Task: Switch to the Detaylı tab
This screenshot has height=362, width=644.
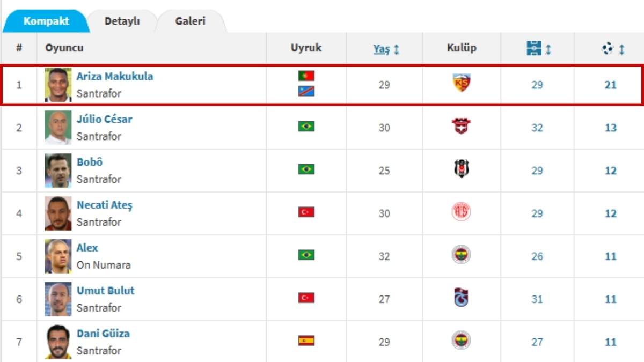Action: pyautogui.click(x=122, y=21)
